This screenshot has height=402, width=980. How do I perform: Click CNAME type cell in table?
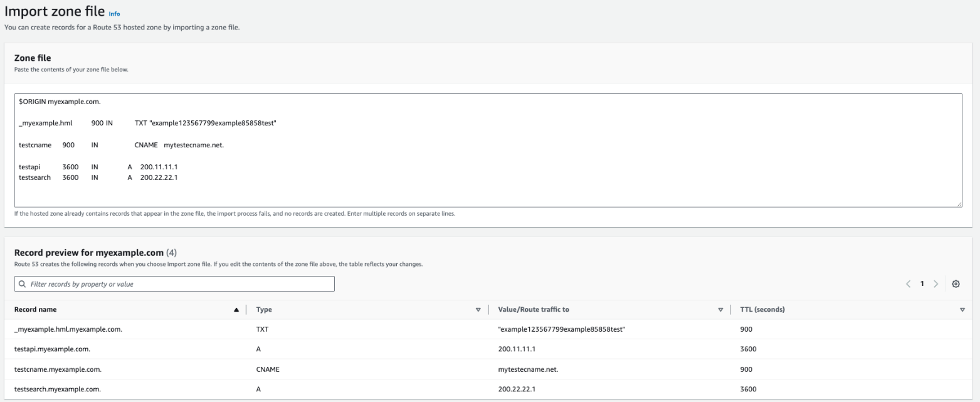click(268, 369)
